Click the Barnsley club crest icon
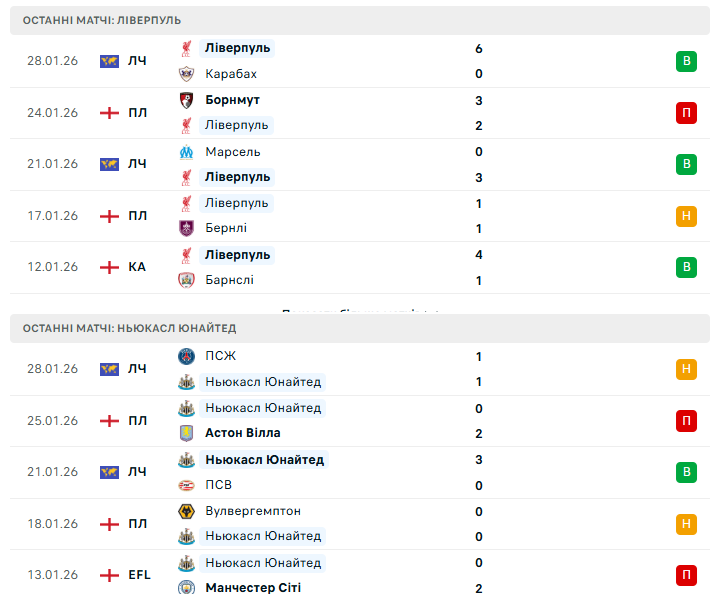 tap(186, 280)
